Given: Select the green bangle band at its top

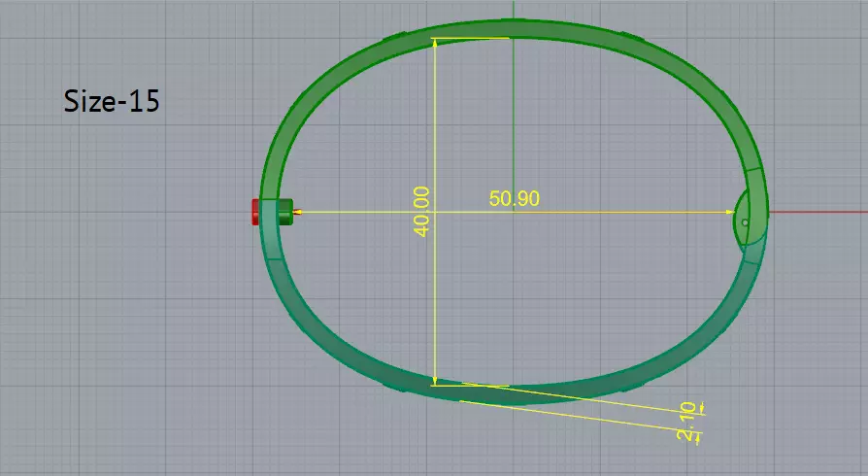Looking at the screenshot, I should 514,28.
